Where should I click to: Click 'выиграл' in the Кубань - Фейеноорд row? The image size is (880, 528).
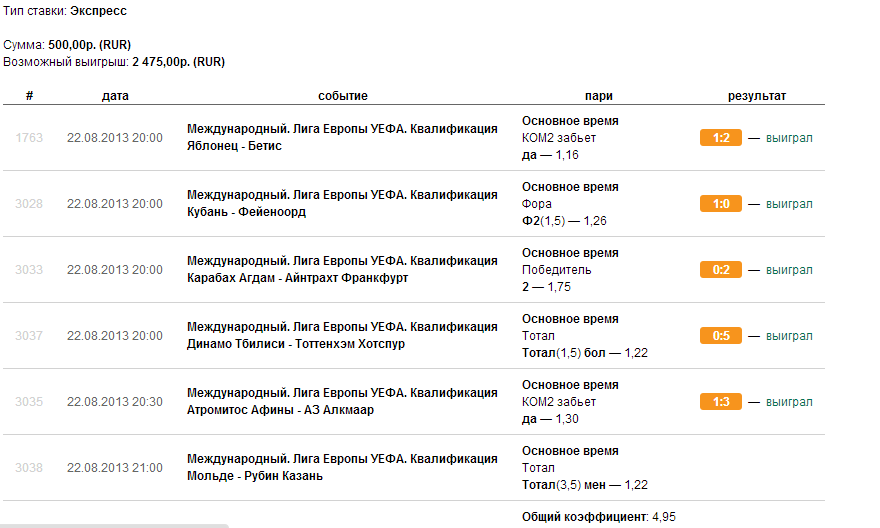tap(789, 204)
